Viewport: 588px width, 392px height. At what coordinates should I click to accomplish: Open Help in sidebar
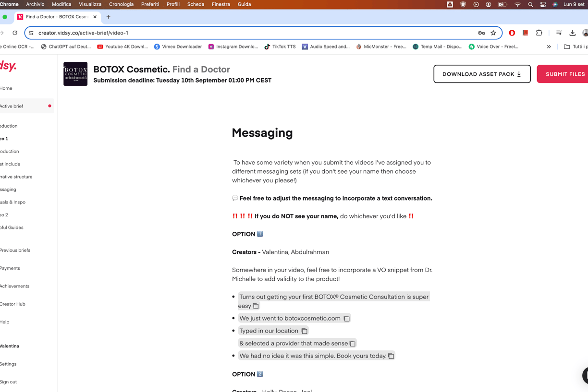(5, 322)
